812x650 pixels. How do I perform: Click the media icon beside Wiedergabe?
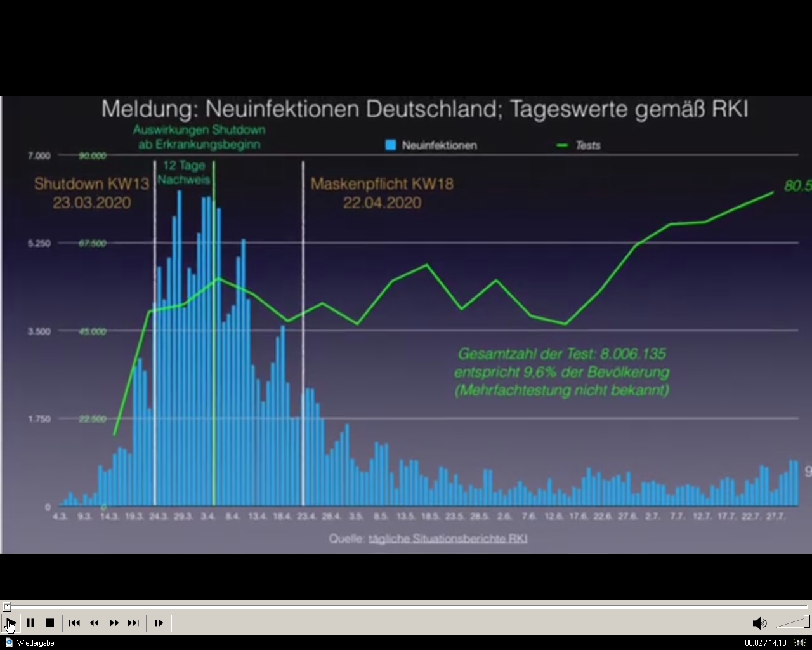click(8, 642)
